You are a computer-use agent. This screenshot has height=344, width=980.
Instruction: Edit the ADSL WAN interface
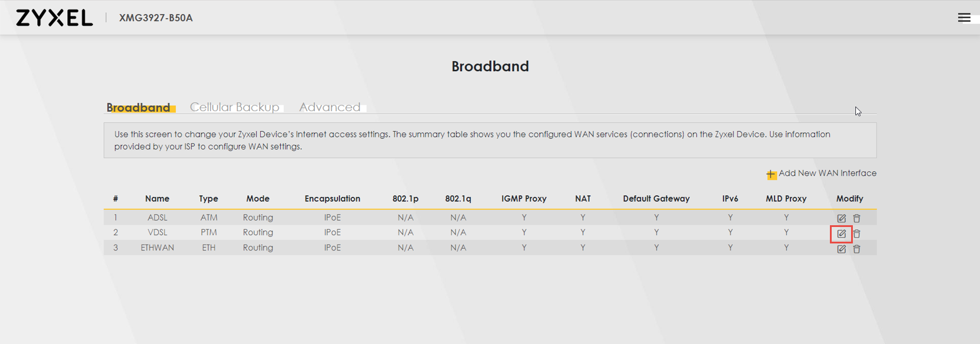tap(841, 218)
